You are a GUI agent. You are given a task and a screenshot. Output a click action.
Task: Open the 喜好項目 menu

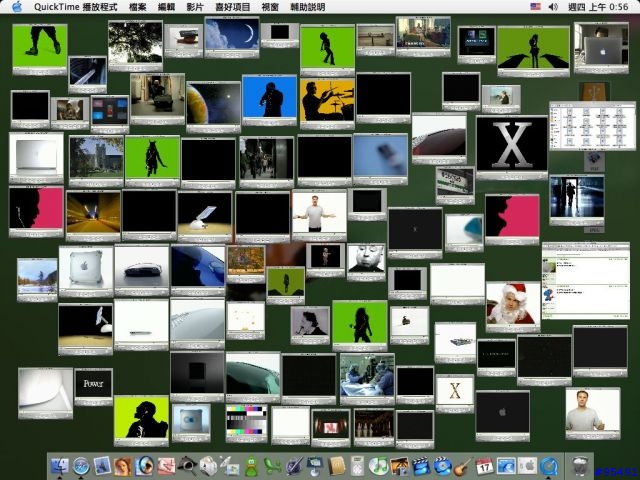coord(233,7)
